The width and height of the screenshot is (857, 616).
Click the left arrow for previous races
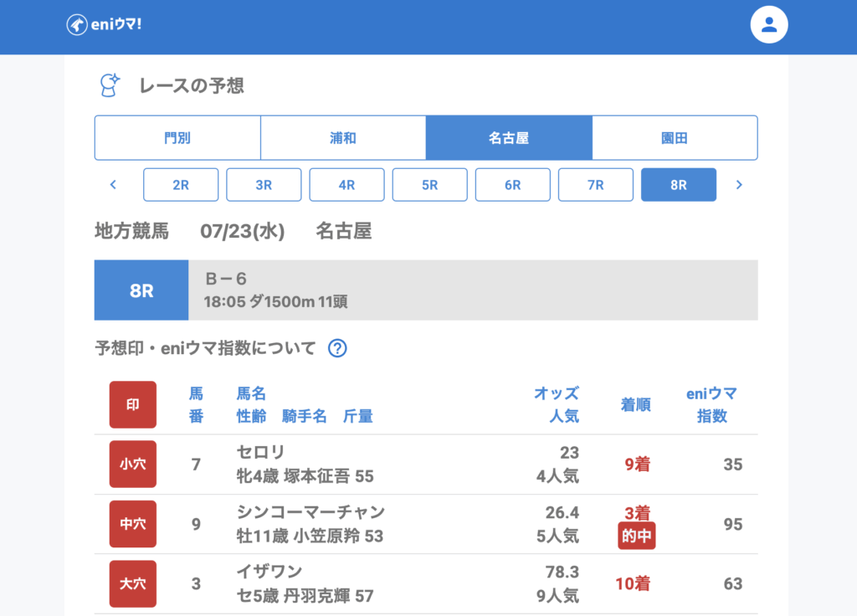pyautogui.click(x=113, y=185)
